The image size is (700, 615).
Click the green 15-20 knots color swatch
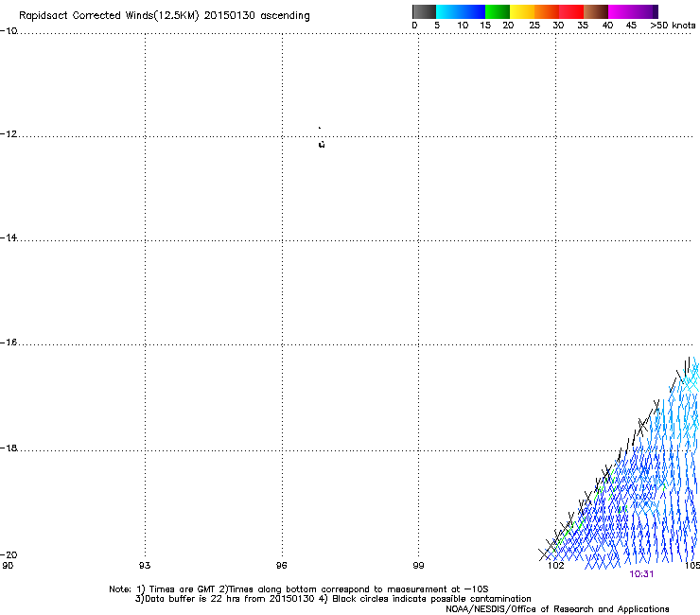[498, 11]
